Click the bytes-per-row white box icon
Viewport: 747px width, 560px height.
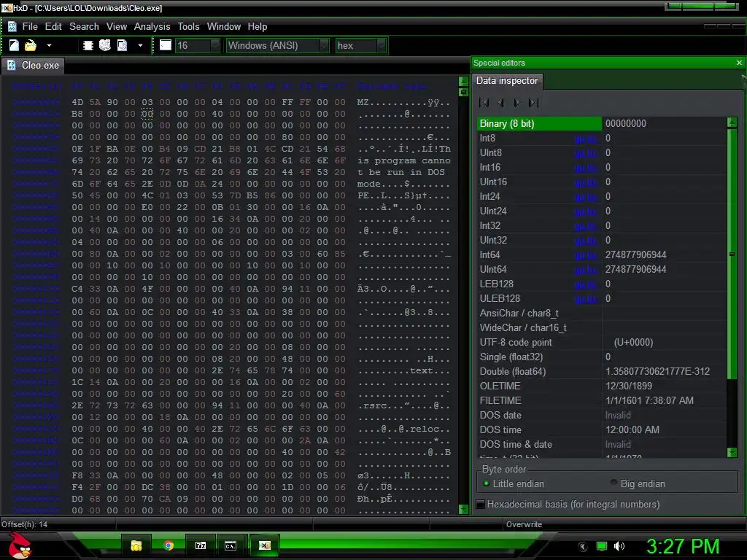click(166, 45)
